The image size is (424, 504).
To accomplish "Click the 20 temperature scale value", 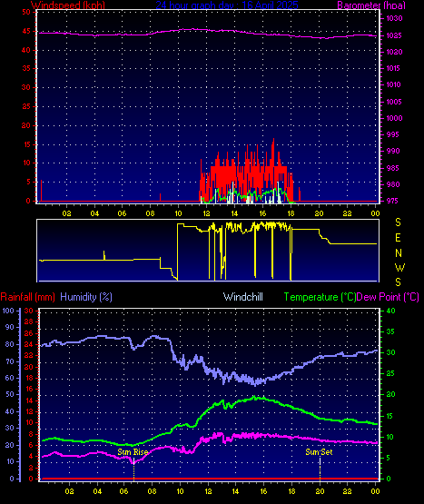I will [390, 395].
